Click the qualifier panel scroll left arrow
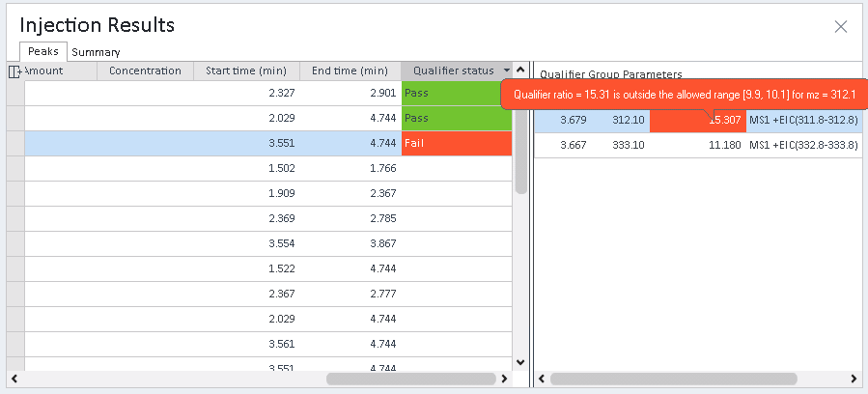Screen dimensions: 868x394 pos(542,380)
